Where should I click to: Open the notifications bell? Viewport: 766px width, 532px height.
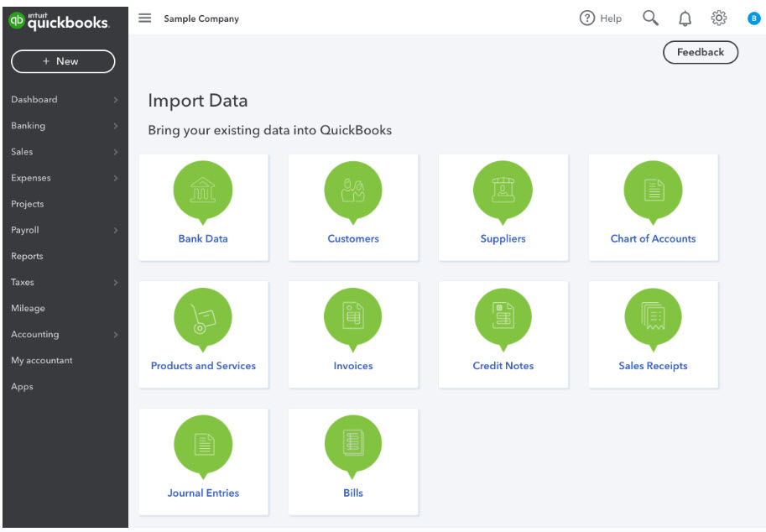tap(685, 18)
